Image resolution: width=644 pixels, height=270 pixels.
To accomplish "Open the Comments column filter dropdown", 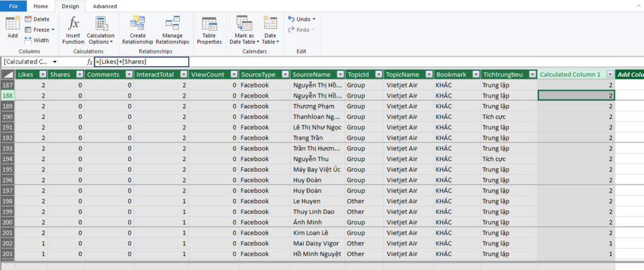I will (x=128, y=74).
